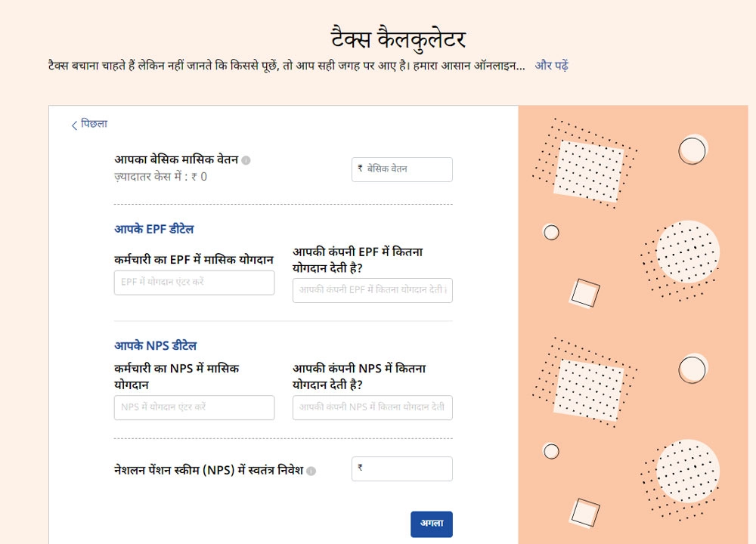
Task: Go back using the पिछला chevron
Action: 74,125
